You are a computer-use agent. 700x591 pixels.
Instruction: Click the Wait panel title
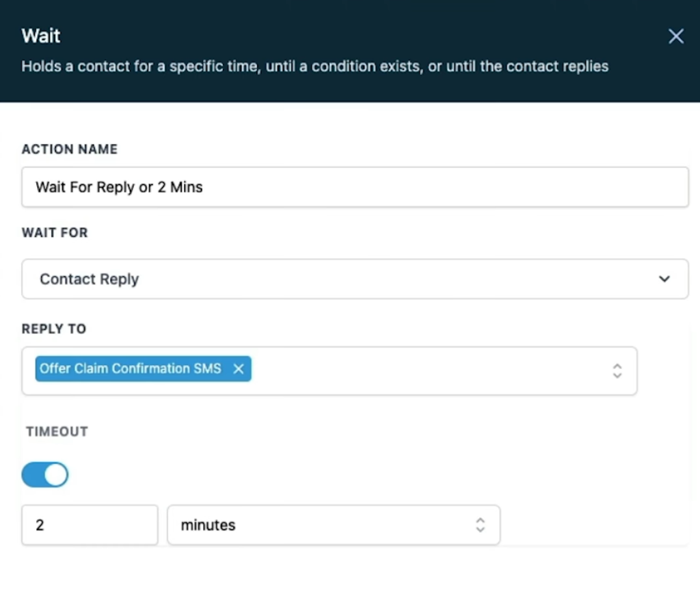pyautogui.click(x=41, y=36)
